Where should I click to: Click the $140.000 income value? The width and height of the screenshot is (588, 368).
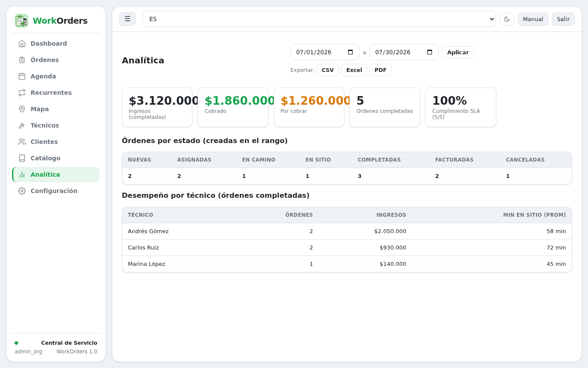tap(393, 264)
